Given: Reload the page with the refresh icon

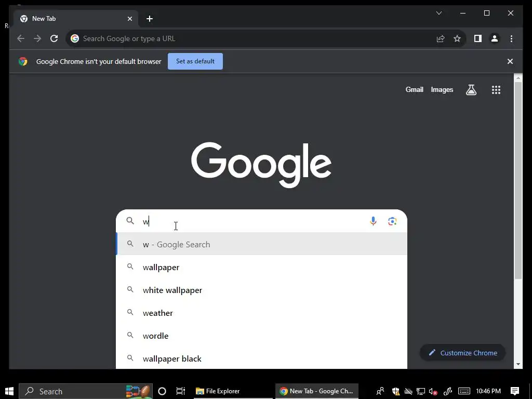Looking at the screenshot, I should [x=54, y=38].
